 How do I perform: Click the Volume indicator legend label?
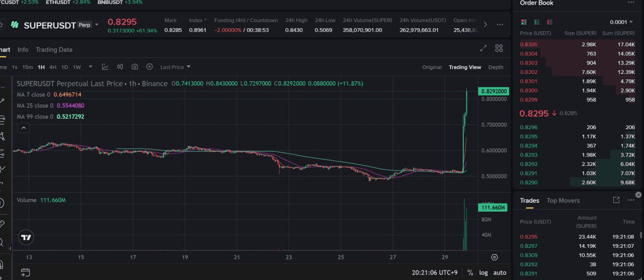(27, 200)
